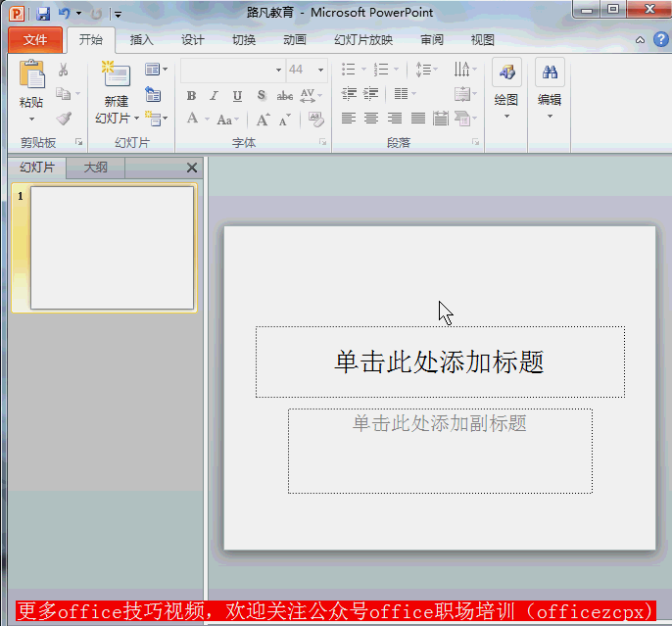This screenshot has width=672, height=626.
Task: Open the Drawing (绘图) tools icon
Action: pos(506,73)
